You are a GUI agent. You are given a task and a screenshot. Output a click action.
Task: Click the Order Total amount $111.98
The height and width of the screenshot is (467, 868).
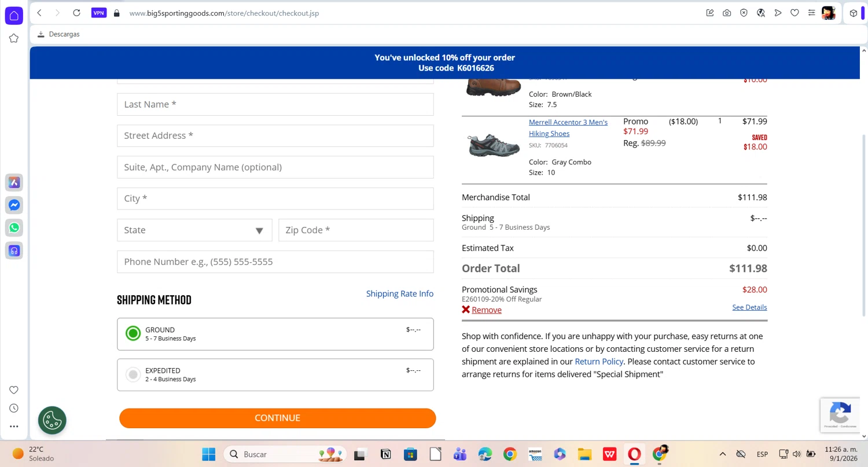pos(748,269)
